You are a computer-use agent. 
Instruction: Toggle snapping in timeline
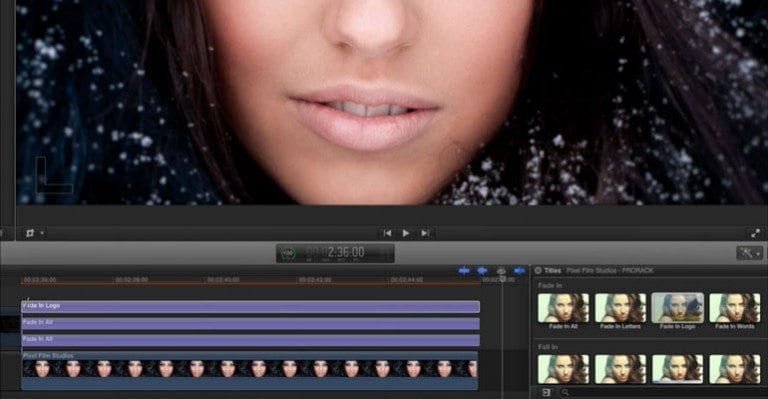click(x=520, y=271)
